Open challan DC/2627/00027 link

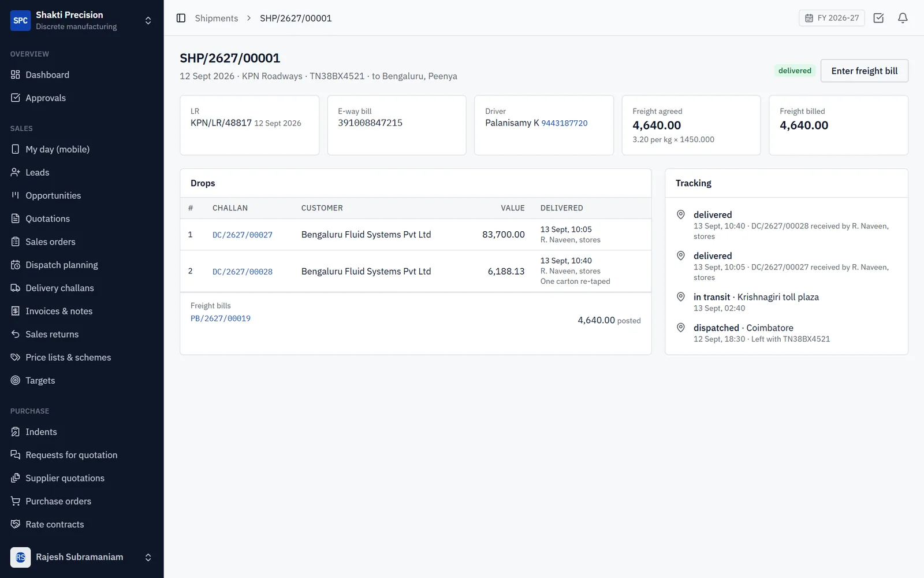coord(243,235)
